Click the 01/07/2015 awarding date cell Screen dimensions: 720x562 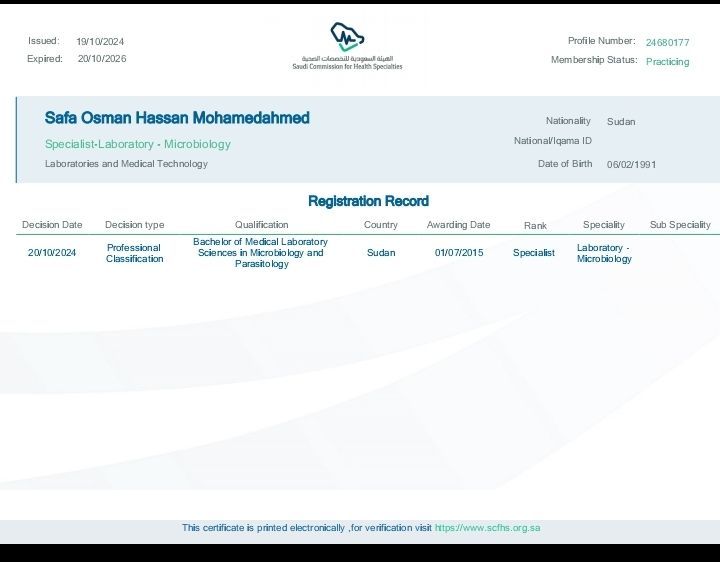pos(458,253)
